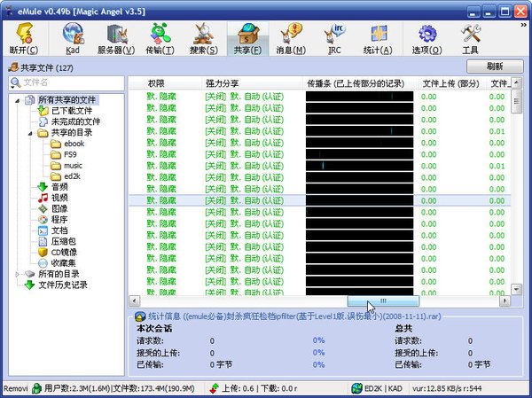Click the 0.01 value in the fourth row
This screenshot has width=532, height=398.
[x=497, y=131]
